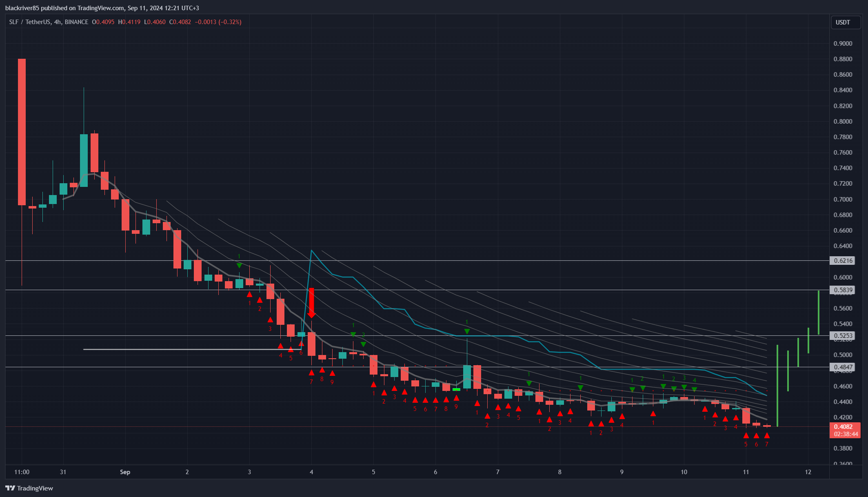Click the tall green candle near 0.78
The image size is (868, 497).
click(84, 160)
